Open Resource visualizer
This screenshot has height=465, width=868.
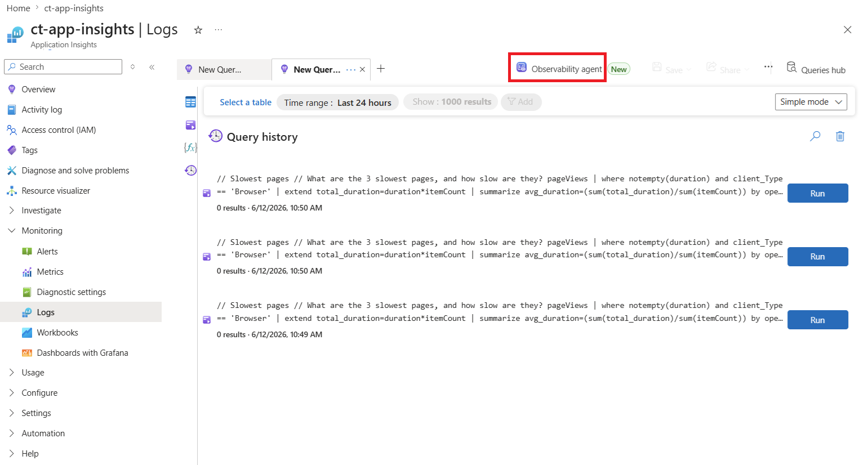[56, 191]
